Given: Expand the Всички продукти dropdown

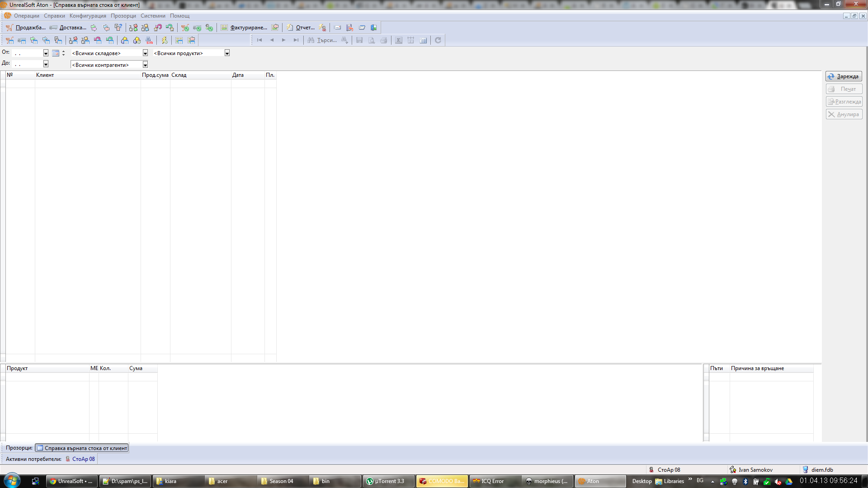Looking at the screenshot, I should 227,53.
